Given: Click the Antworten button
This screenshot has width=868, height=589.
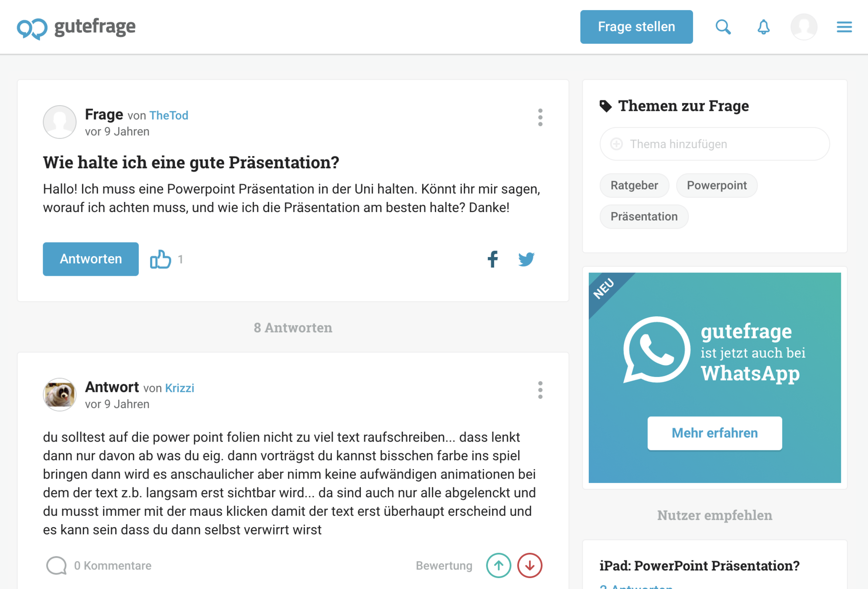Looking at the screenshot, I should pos(91,259).
